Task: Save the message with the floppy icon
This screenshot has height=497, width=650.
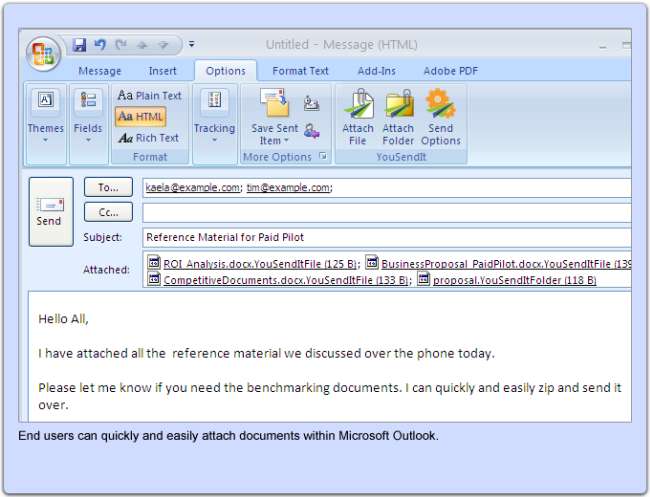Action: pyautogui.click(x=79, y=44)
